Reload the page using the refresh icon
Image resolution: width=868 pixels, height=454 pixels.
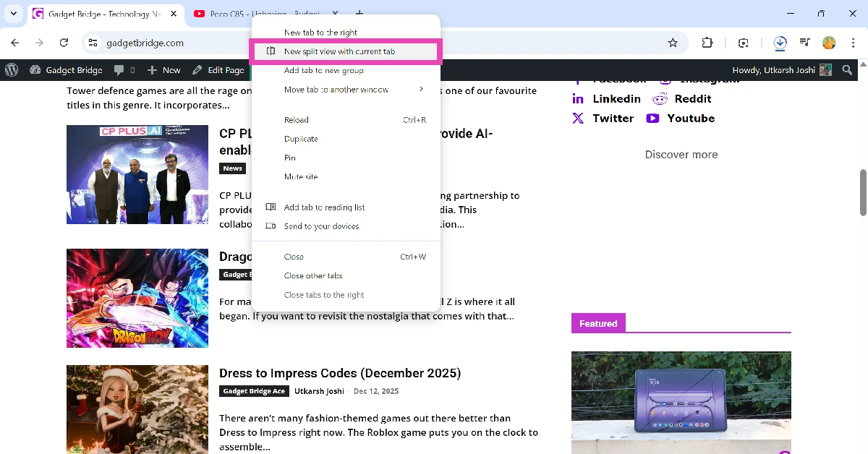pos(64,43)
